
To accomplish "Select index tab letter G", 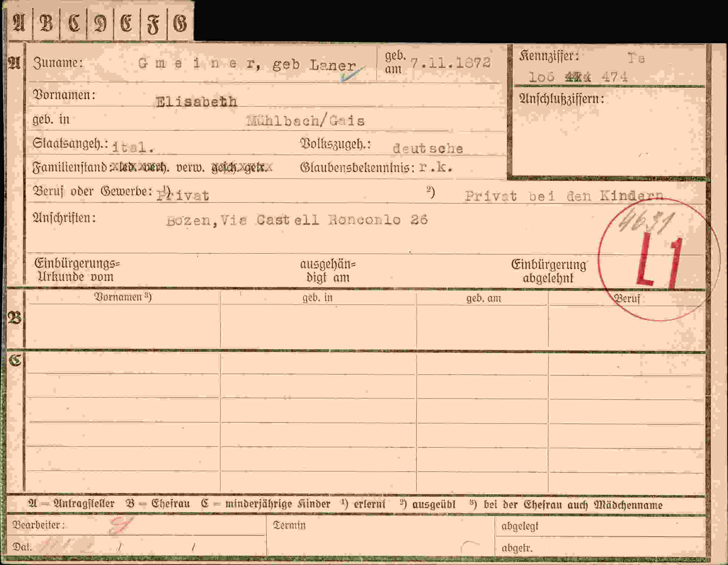I will (180, 23).
